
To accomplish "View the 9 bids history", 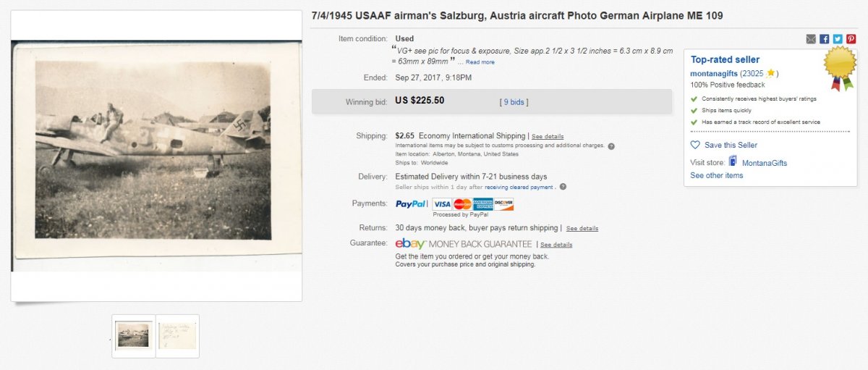I will click(514, 102).
